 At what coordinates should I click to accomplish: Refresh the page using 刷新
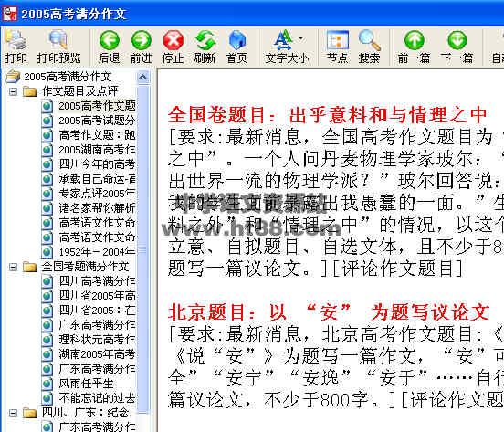pyautogui.click(x=205, y=47)
